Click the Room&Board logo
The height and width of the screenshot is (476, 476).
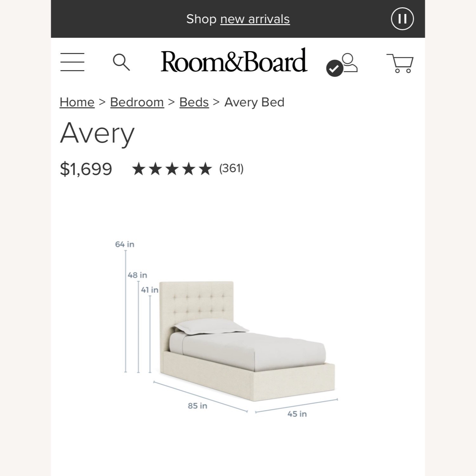tap(234, 61)
